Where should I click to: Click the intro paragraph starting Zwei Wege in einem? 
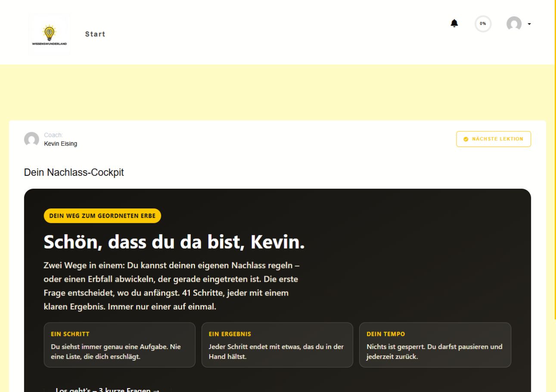pyautogui.click(x=171, y=286)
